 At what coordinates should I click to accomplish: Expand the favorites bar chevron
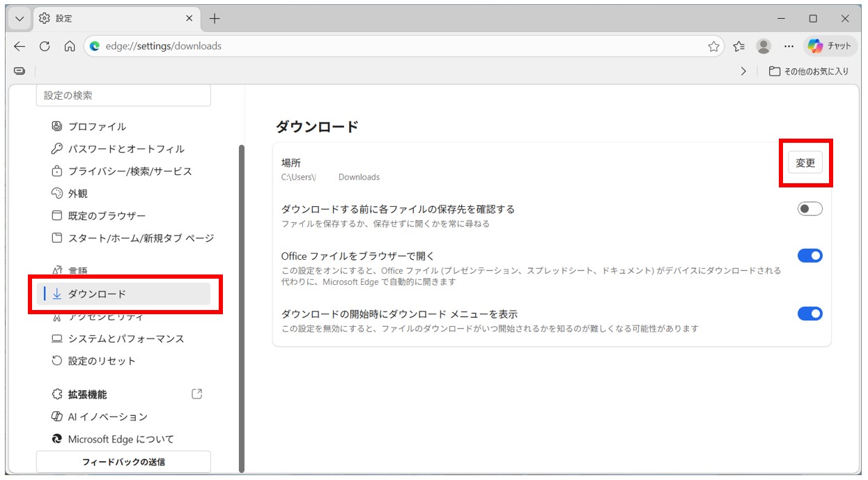(743, 70)
